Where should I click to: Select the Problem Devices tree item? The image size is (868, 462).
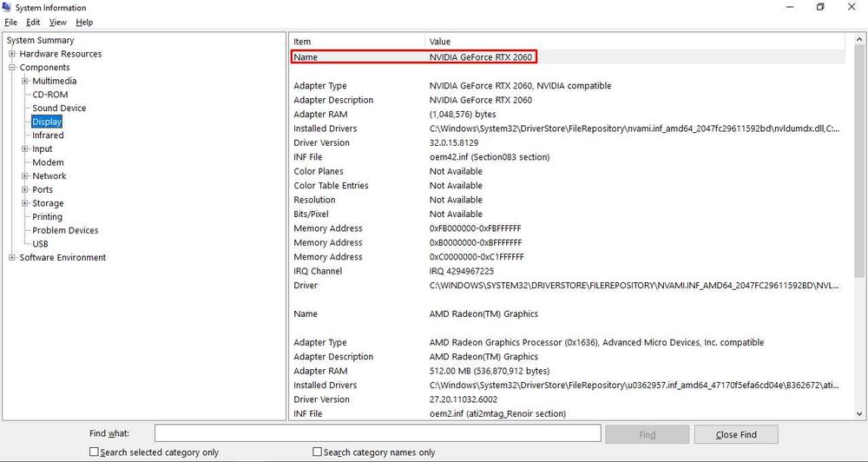[x=65, y=230]
